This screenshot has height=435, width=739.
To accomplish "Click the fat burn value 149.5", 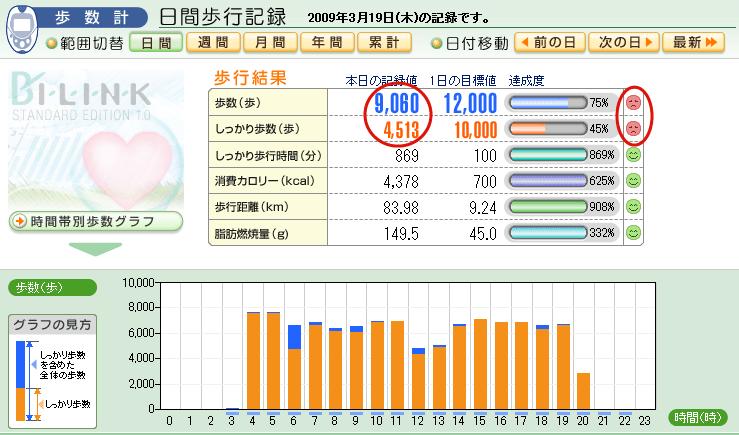I will pos(402,233).
